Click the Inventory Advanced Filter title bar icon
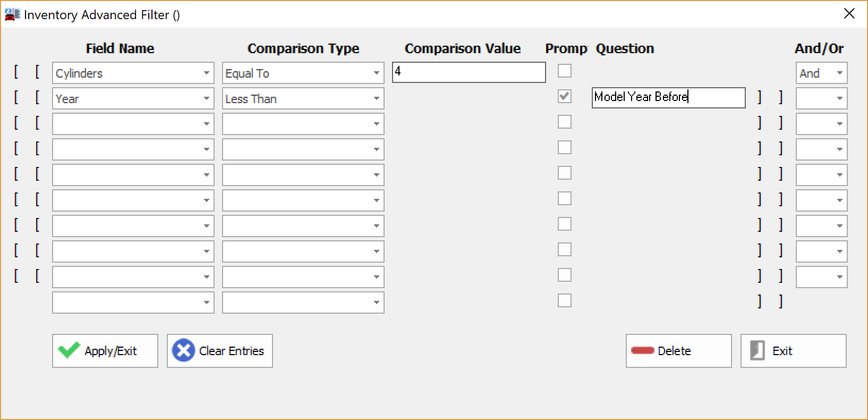Screen dimensions: 868x420 click(x=12, y=14)
